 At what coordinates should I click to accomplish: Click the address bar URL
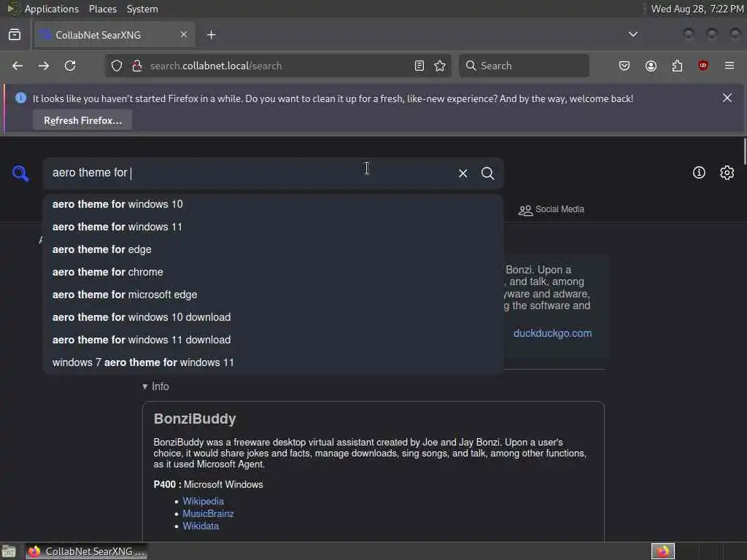216,66
